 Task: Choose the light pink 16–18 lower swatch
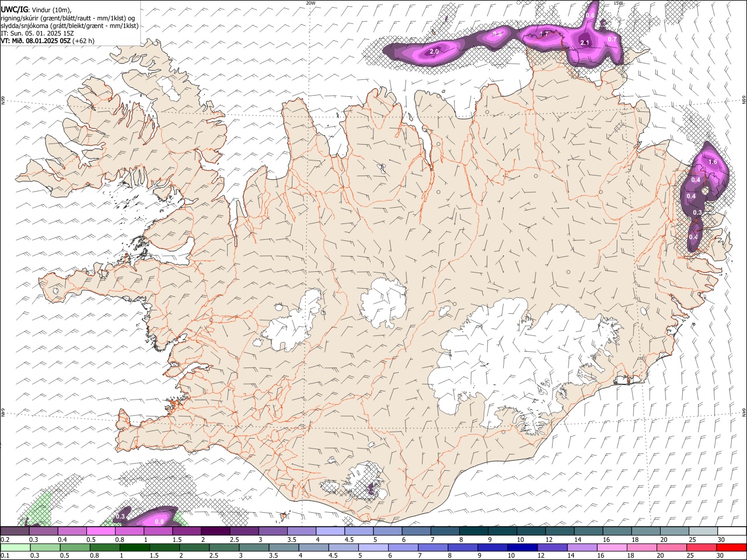tap(612, 548)
